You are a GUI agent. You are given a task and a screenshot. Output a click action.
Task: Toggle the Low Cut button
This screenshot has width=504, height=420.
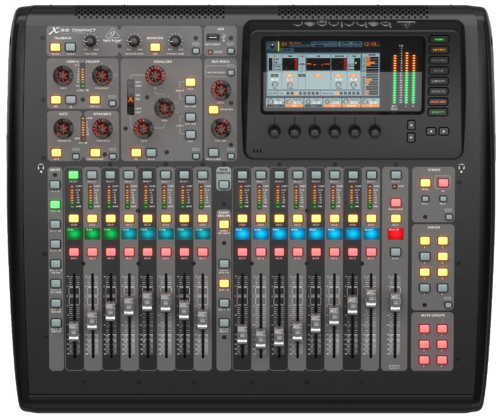click(95, 99)
